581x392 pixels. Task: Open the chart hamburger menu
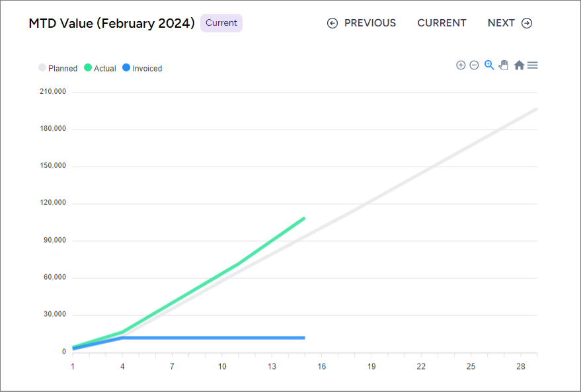(532, 65)
